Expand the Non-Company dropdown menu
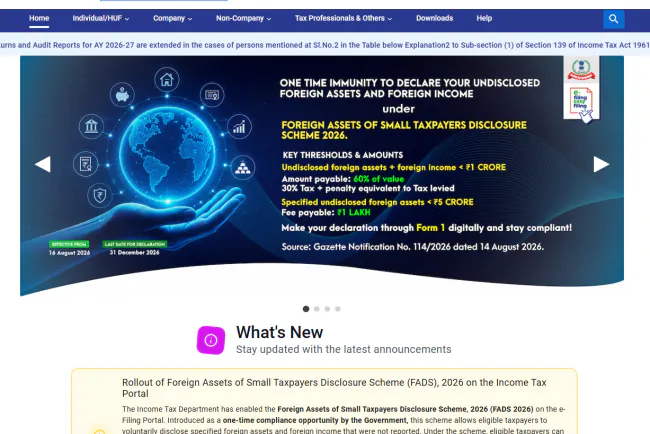This screenshot has height=434, width=650. click(243, 18)
